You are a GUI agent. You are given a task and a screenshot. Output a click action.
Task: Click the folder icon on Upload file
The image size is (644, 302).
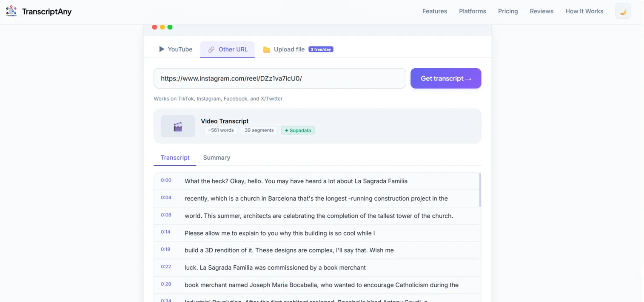pyautogui.click(x=266, y=49)
